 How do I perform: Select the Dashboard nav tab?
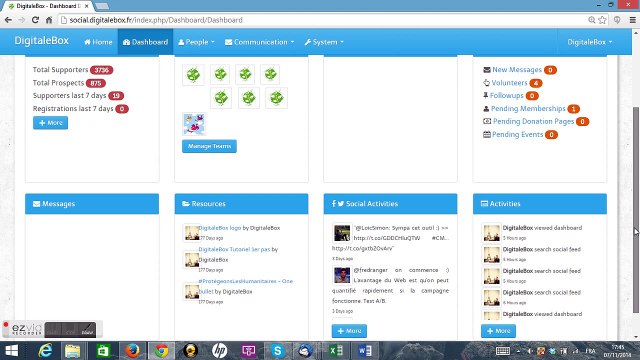click(145, 42)
